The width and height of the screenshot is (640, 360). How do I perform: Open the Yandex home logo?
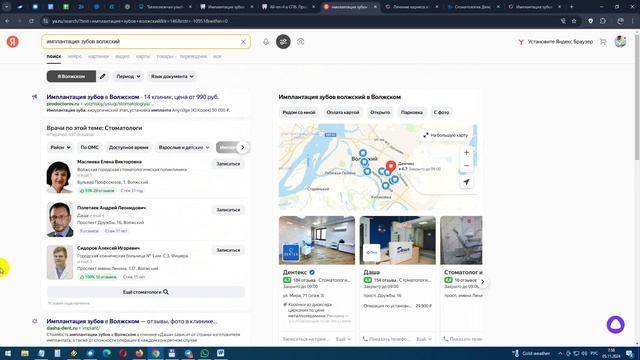[13, 42]
